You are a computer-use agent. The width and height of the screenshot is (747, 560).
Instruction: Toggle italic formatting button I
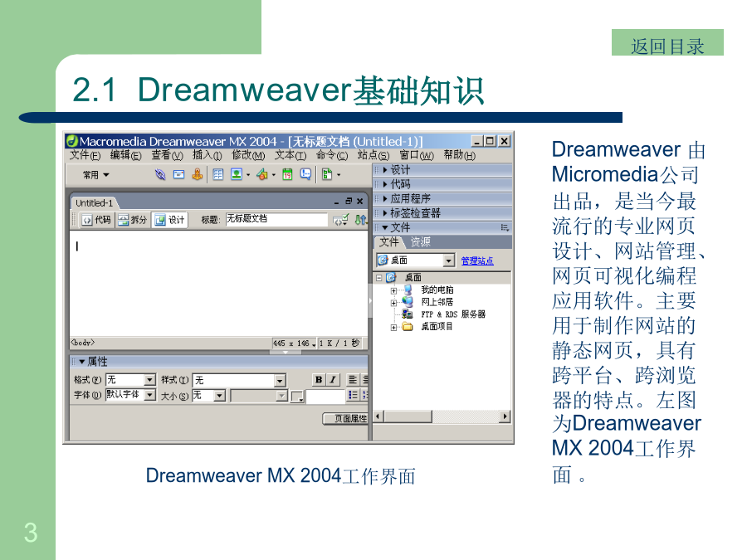(333, 379)
